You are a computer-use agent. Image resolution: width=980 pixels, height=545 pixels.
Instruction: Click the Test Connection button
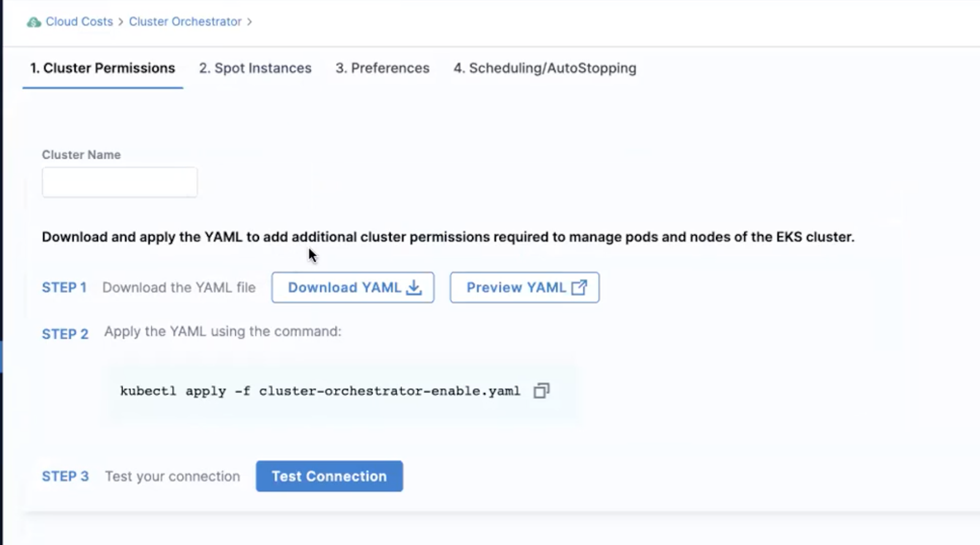pyautogui.click(x=330, y=476)
